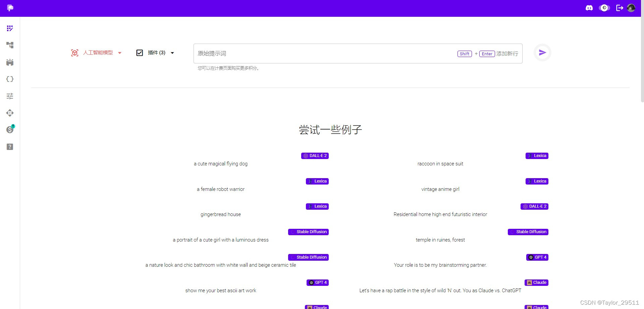Toggle the dark mode switch in the header
This screenshot has height=309, width=644.
pos(604,8)
